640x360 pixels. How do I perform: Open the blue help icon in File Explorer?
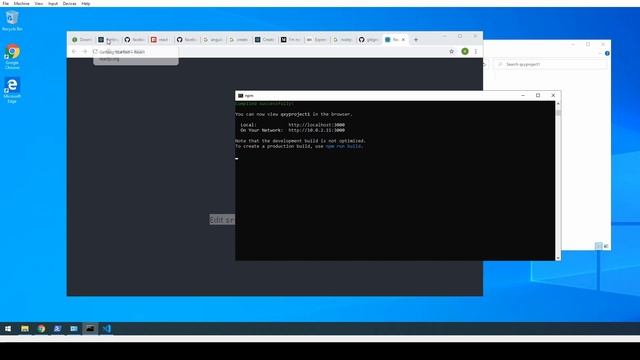607,53
